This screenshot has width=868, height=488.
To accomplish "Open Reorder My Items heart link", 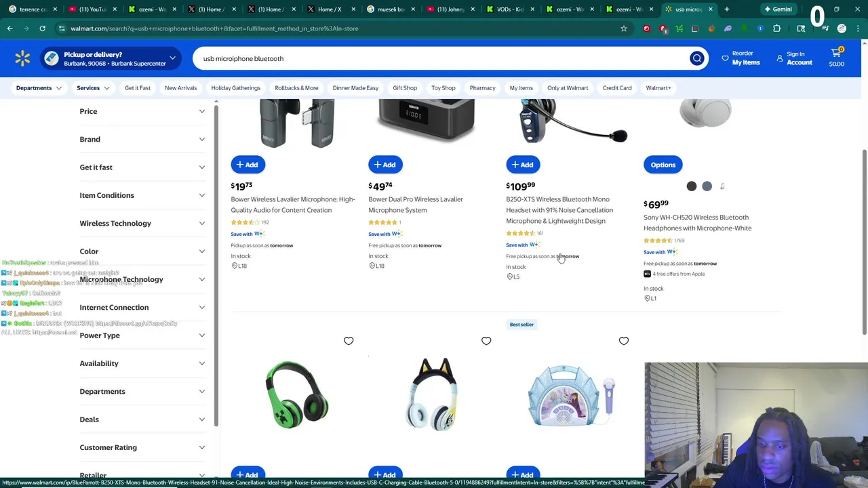I will coord(741,58).
